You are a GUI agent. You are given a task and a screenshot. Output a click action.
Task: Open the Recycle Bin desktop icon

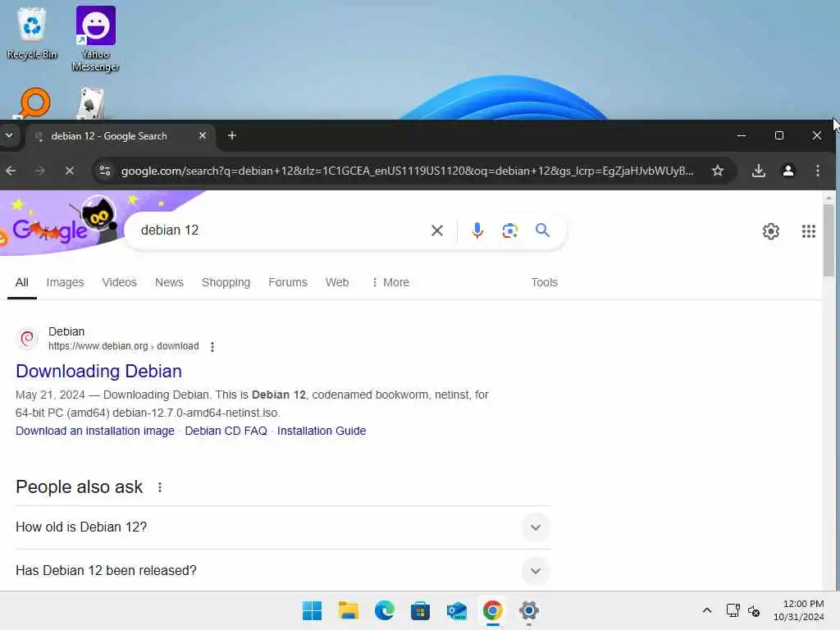click(32, 33)
